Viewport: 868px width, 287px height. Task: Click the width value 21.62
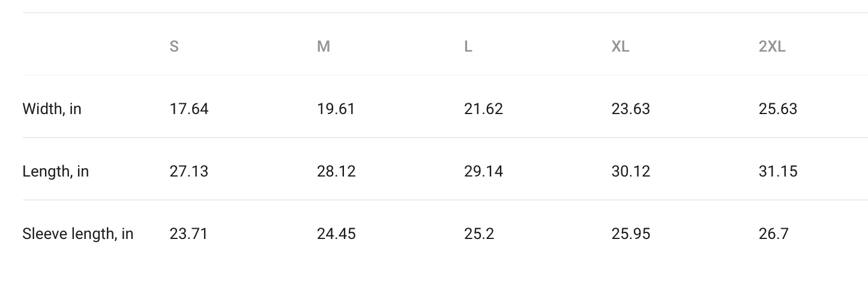tap(484, 109)
